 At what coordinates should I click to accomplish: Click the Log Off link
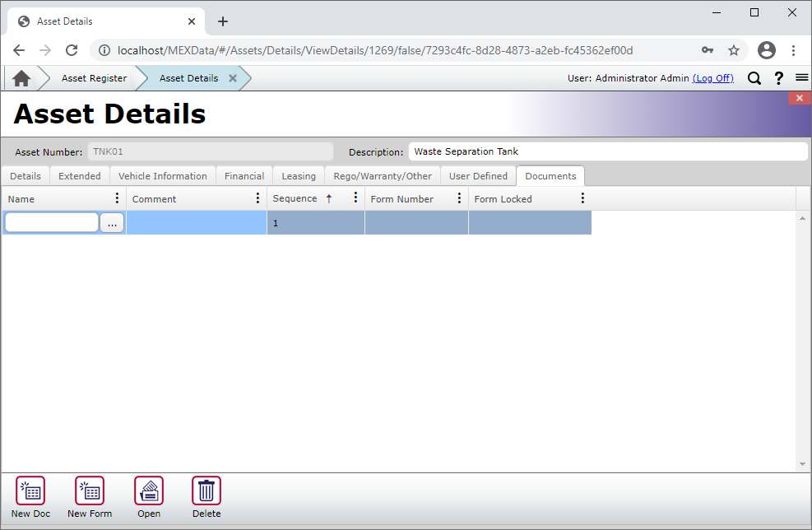pos(713,78)
